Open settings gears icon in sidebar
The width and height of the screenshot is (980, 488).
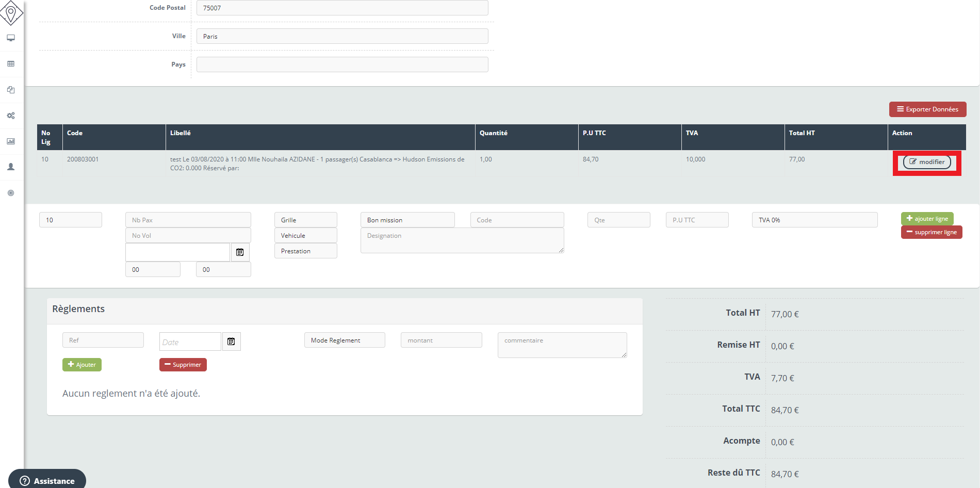click(x=11, y=116)
